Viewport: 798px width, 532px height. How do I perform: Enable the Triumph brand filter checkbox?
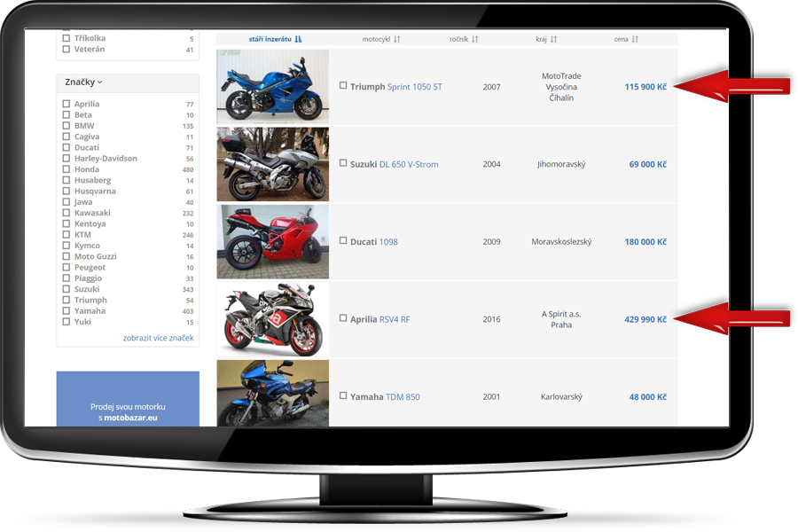[x=66, y=300]
